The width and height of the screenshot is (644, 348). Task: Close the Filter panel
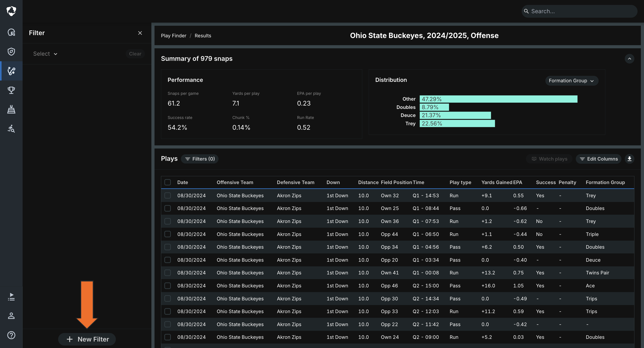click(x=140, y=33)
